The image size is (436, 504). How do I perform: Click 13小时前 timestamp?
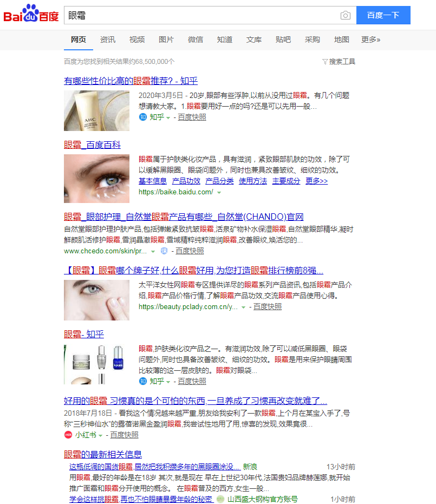coord(341,467)
